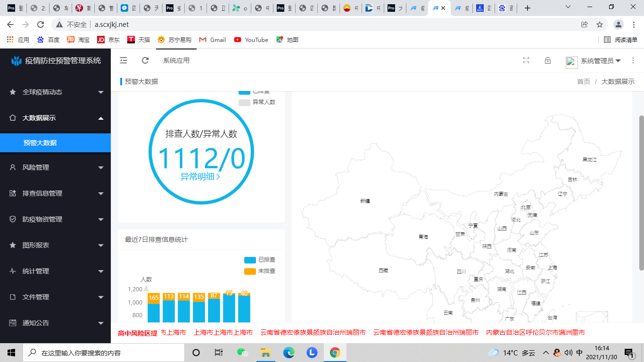The height and width of the screenshot is (362, 644).
Task: Open the 异常明细 link in the circle
Action: [200, 177]
